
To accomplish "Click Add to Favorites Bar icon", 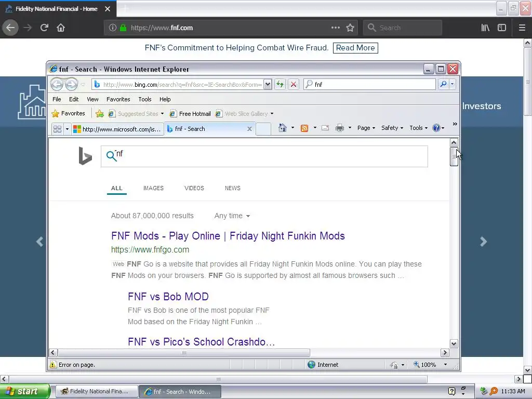I will point(99,114).
